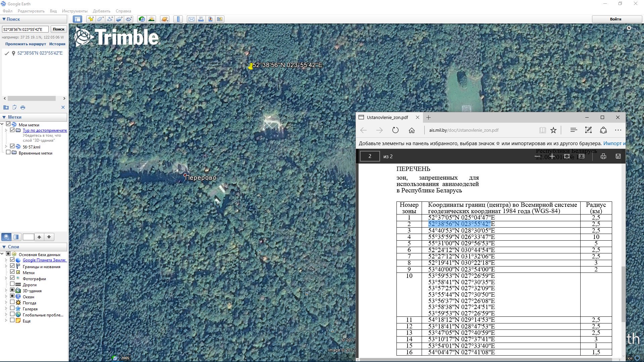The width and height of the screenshot is (644, 362).
Task: Email the current view
Action: point(191,19)
